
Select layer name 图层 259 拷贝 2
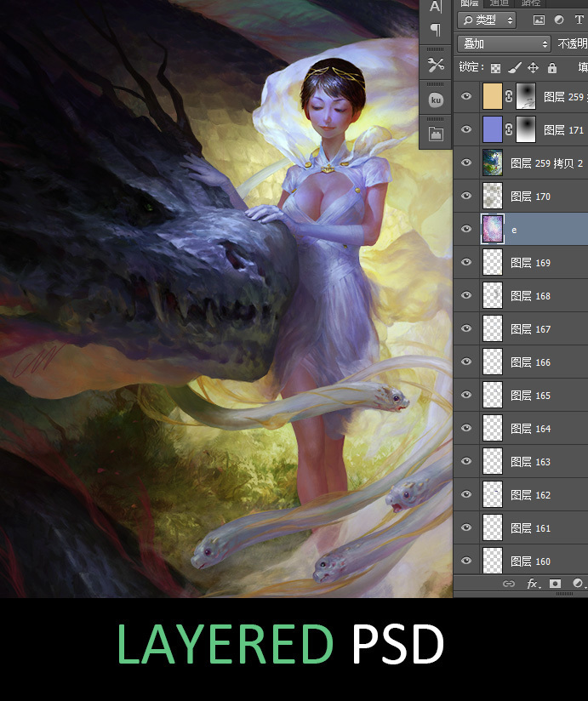(x=547, y=163)
